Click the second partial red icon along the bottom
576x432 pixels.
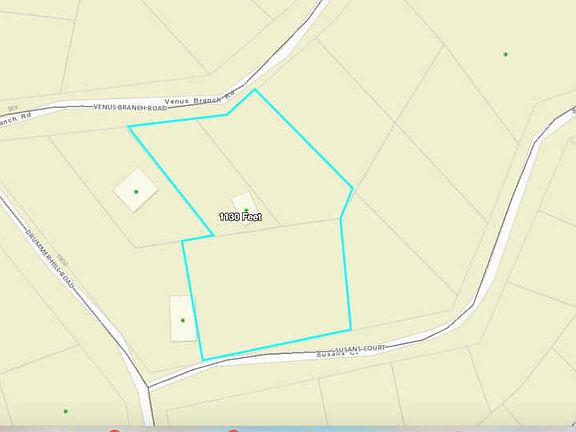coord(233,430)
